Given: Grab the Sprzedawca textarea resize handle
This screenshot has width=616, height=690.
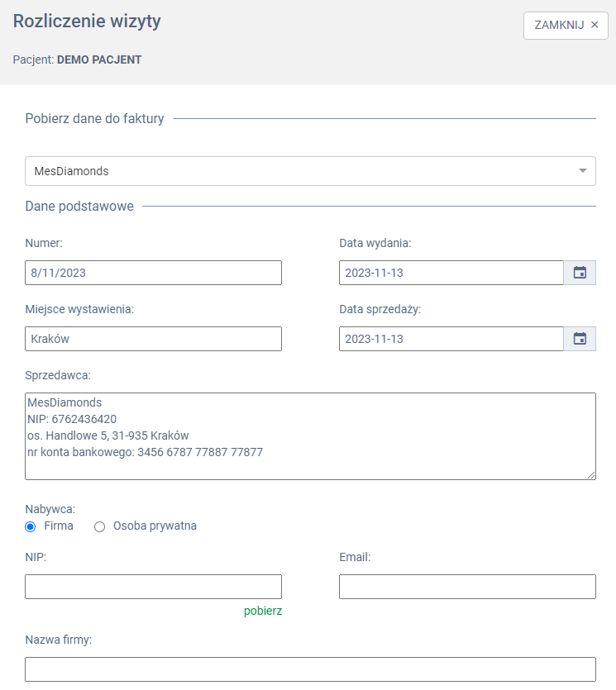Looking at the screenshot, I should (x=590, y=474).
